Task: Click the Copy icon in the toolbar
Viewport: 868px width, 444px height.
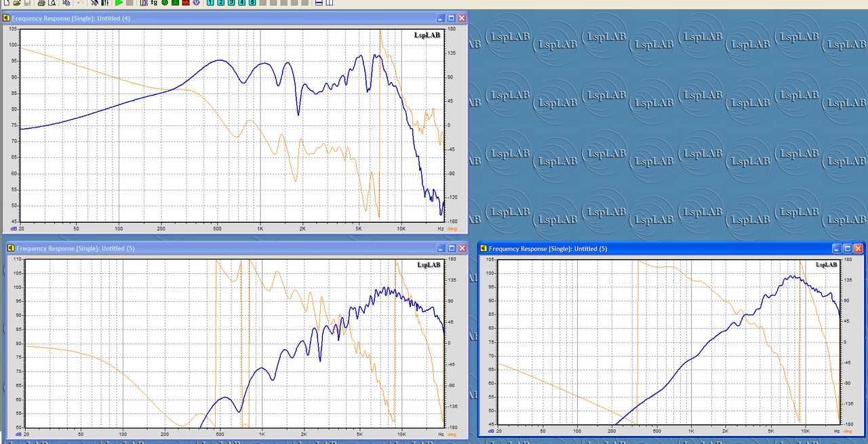Action: (x=66, y=3)
